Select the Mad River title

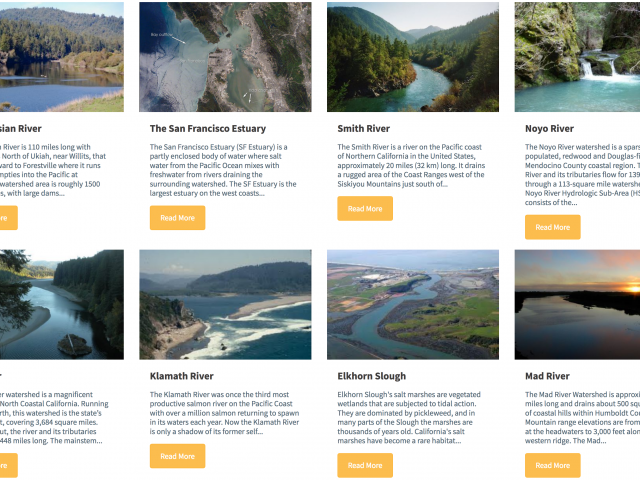click(x=547, y=376)
